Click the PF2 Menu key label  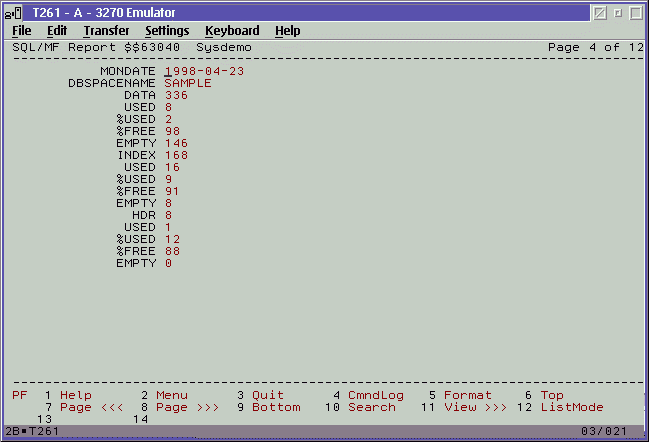(172, 395)
